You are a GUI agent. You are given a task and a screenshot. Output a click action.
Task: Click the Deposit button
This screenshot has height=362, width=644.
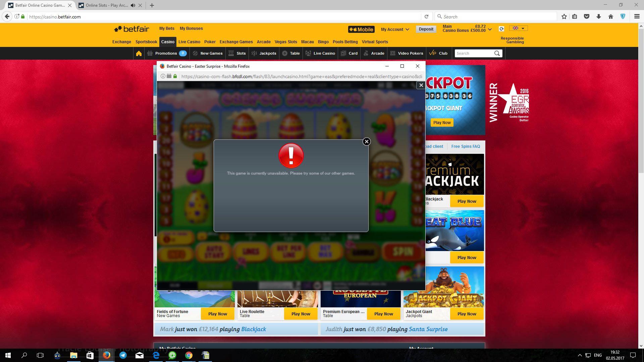pyautogui.click(x=426, y=29)
